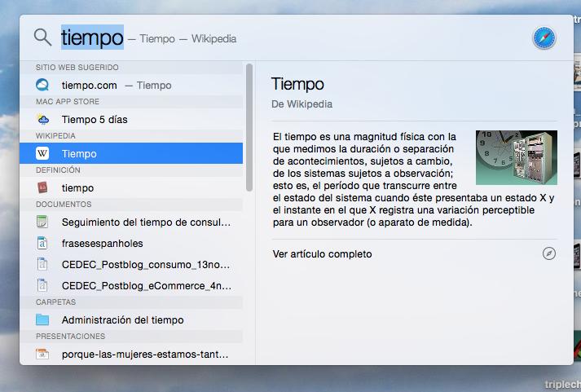The height and width of the screenshot is (392, 581).
Task: Open the Safari compass icon in search bar
Action: (544, 37)
